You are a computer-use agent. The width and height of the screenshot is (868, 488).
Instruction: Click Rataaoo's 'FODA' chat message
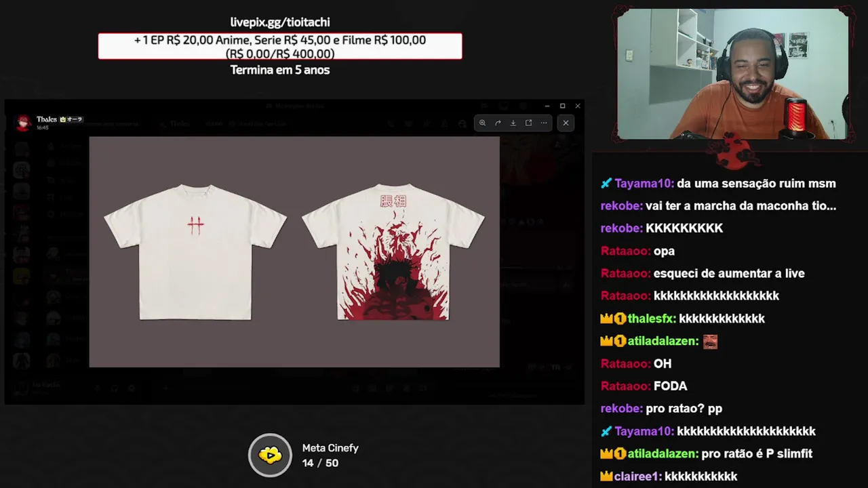click(644, 386)
